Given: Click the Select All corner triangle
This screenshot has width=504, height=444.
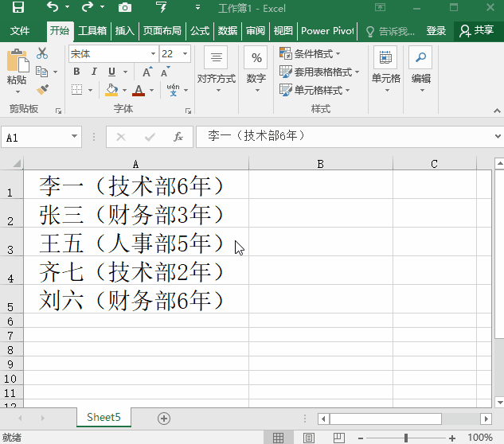Looking at the screenshot, I should pyautogui.click(x=16, y=163).
